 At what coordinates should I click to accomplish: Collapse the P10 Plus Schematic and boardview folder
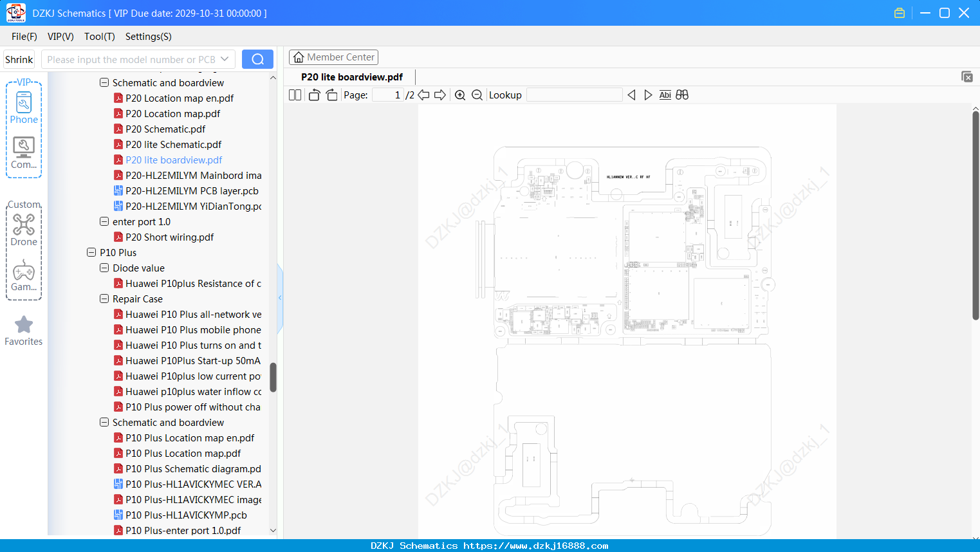pos(104,422)
